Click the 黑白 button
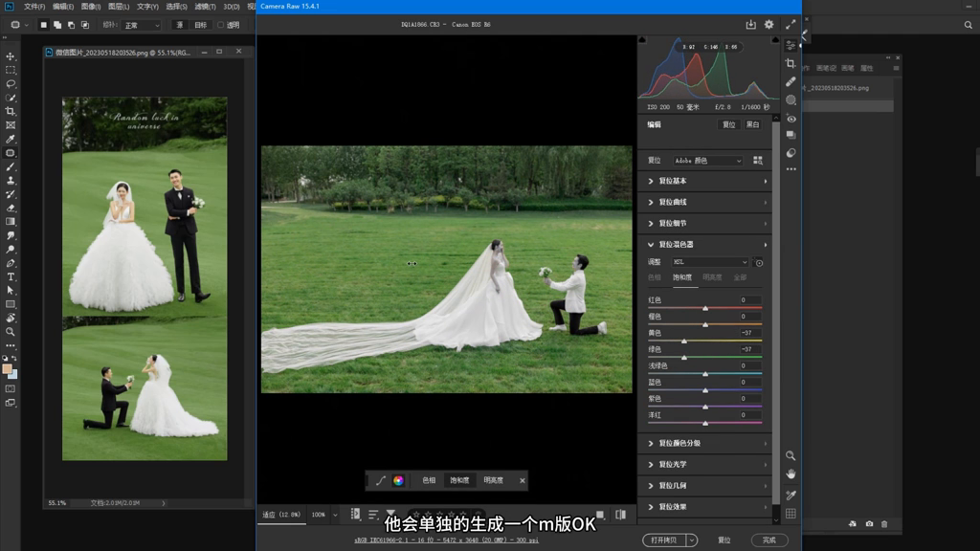980x551 pixels. tap(752, 124)
